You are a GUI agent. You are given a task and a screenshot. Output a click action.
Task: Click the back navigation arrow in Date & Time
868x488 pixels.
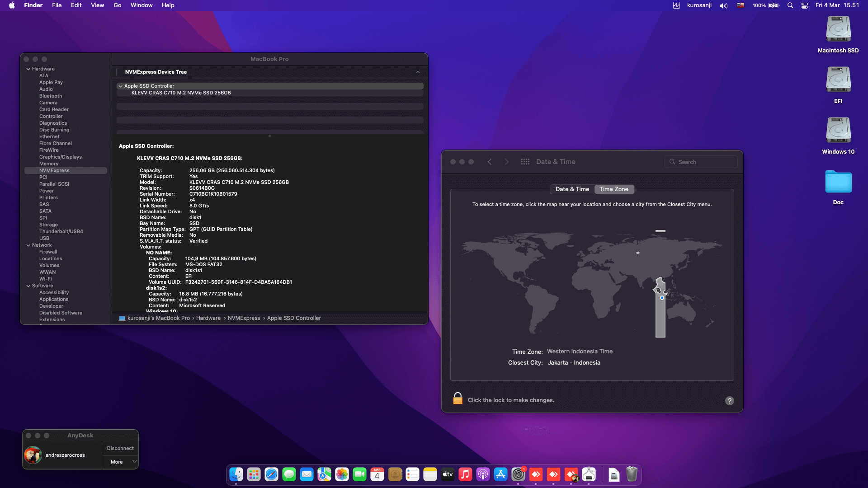coord(490,161)
